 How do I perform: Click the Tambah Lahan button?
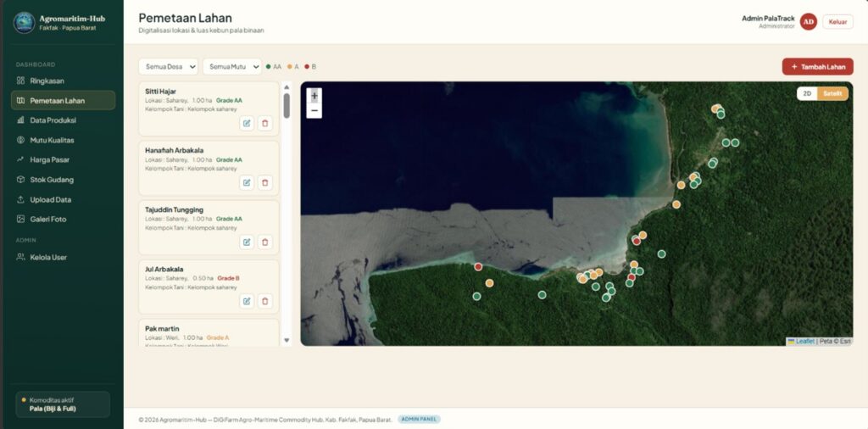pyautogui.click(x=818, y=67)
